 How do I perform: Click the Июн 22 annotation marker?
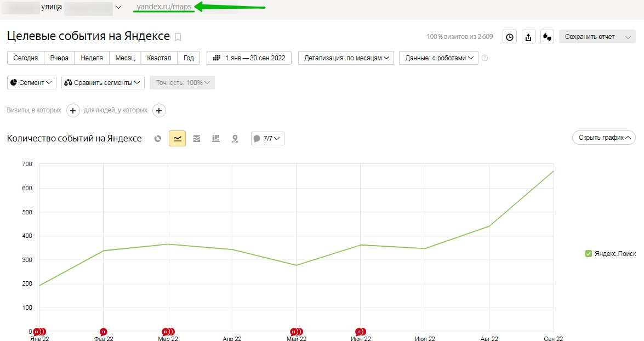[360, 332]
